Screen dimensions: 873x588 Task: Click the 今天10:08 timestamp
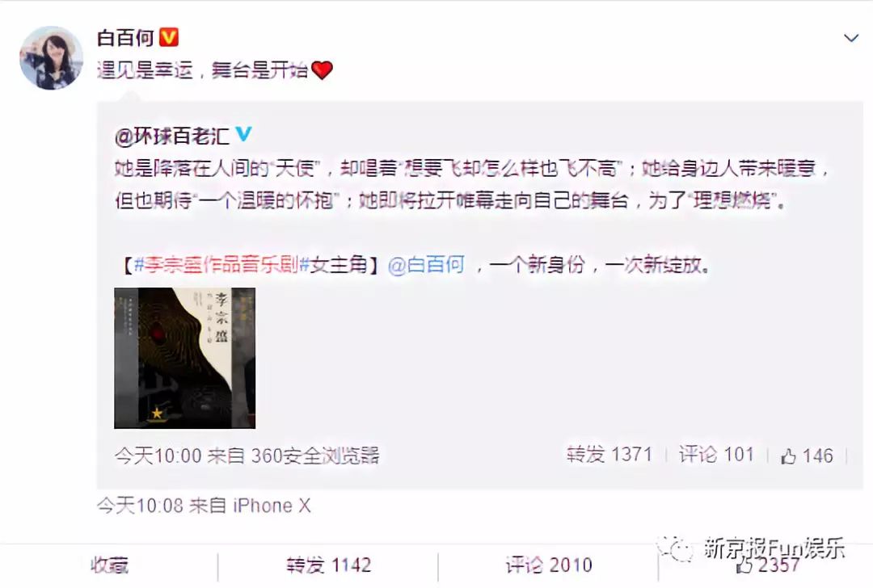point(140,505)
